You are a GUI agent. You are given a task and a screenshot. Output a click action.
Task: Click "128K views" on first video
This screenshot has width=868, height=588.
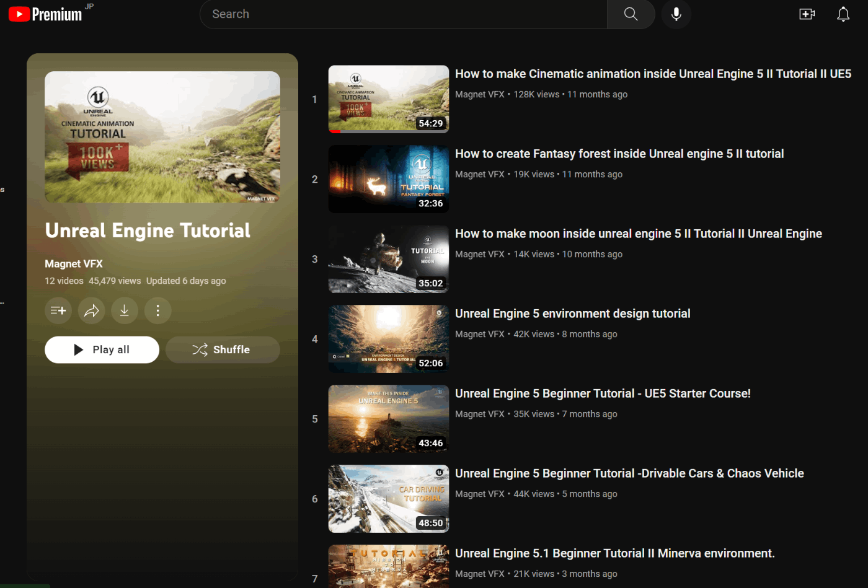click(x=536, y=94)
